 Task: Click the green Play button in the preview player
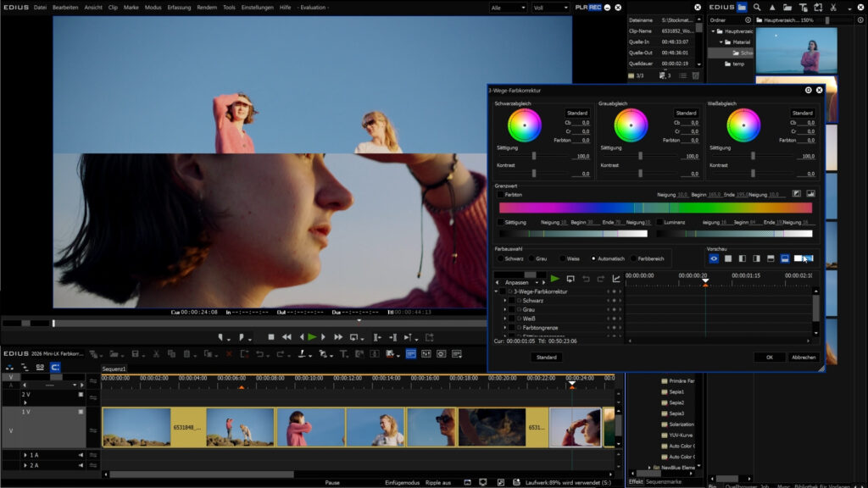tap(312, 337)
